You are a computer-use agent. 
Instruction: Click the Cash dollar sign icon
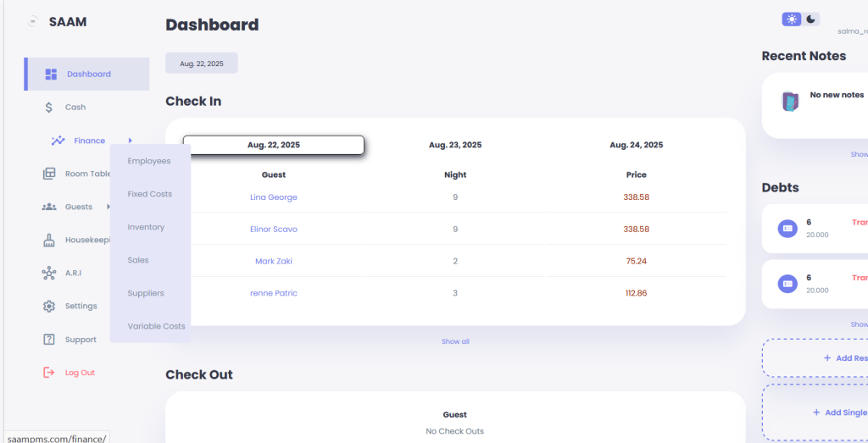coord(48,108)
